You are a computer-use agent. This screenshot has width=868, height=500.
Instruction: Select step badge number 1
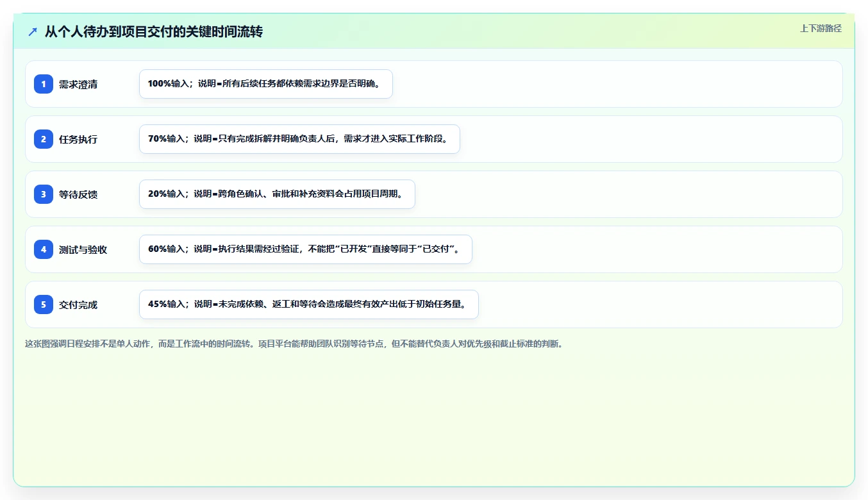pos(44,84)
